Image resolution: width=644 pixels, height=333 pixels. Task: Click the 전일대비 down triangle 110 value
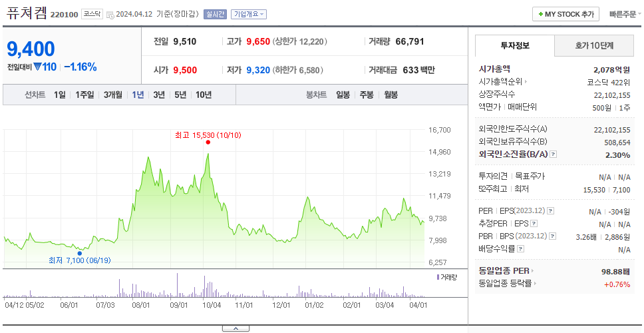(45, 67)
